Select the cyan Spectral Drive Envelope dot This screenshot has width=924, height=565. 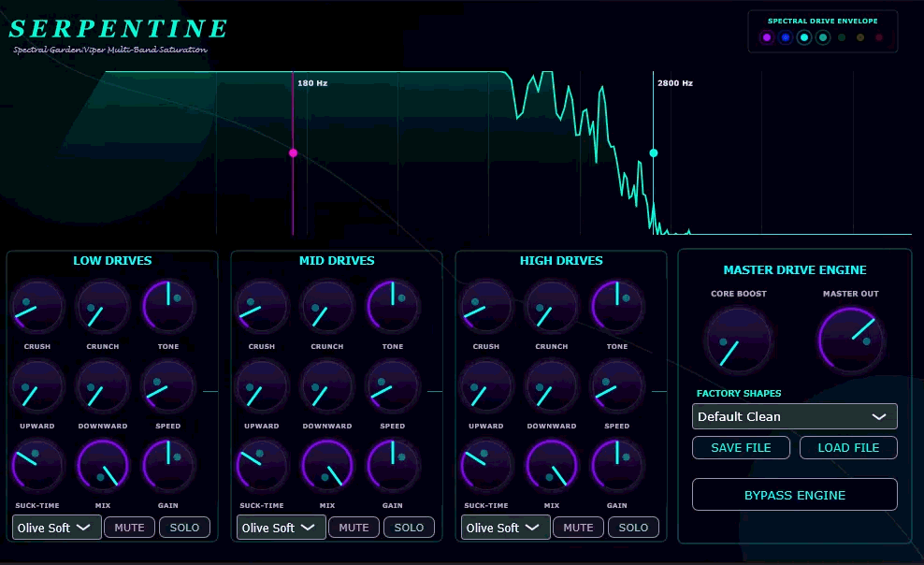804,37
